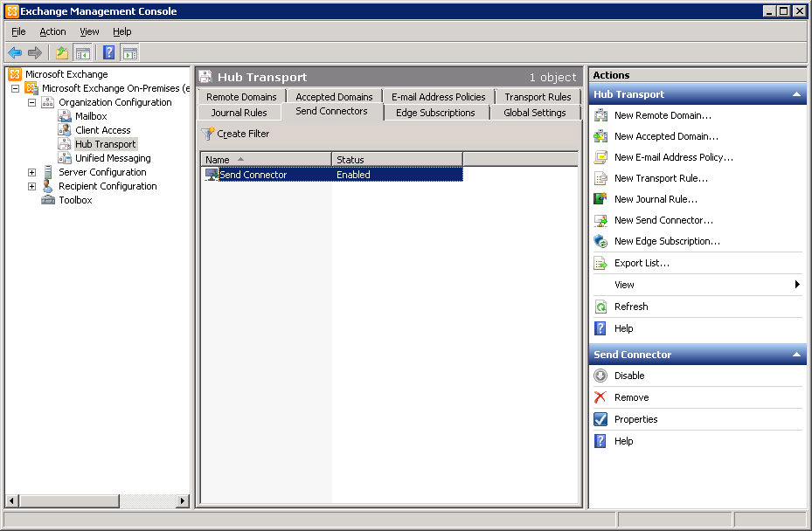Switch to the Global Settings tab
This screenshot has height=531, width=812.
[535, 113]
